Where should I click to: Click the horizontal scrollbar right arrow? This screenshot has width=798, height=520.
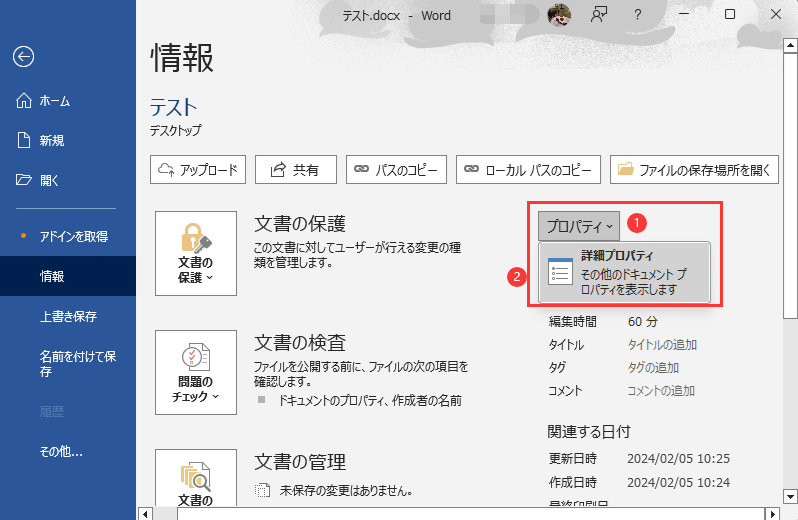(x=773, y=514)
